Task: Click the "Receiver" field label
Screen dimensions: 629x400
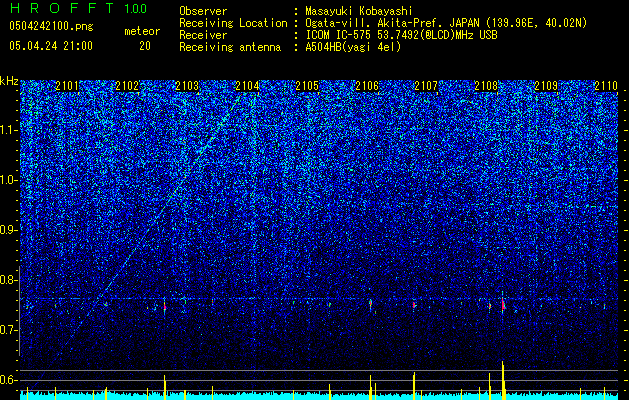Action: (x=203, y=35)
